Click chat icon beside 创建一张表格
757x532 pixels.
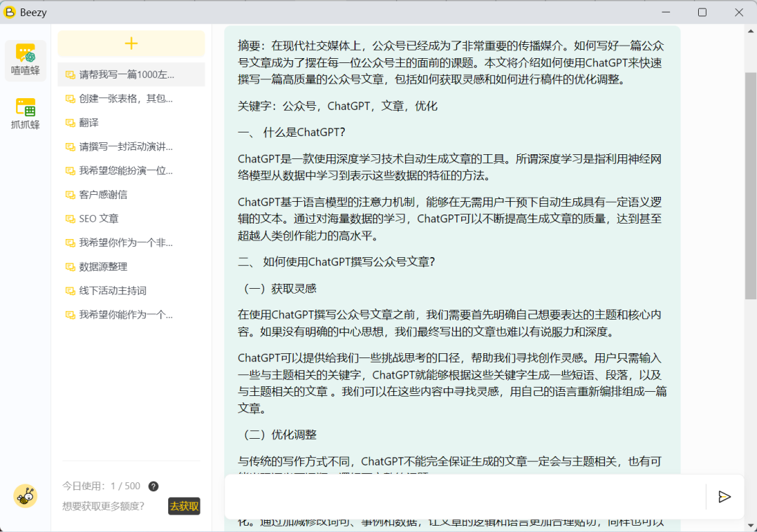tap(70, 99)
